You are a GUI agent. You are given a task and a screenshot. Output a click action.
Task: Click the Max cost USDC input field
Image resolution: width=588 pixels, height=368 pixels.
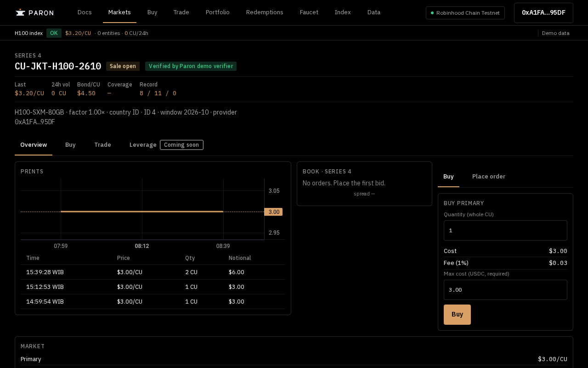pyautogui.click(x=505, y=290)
